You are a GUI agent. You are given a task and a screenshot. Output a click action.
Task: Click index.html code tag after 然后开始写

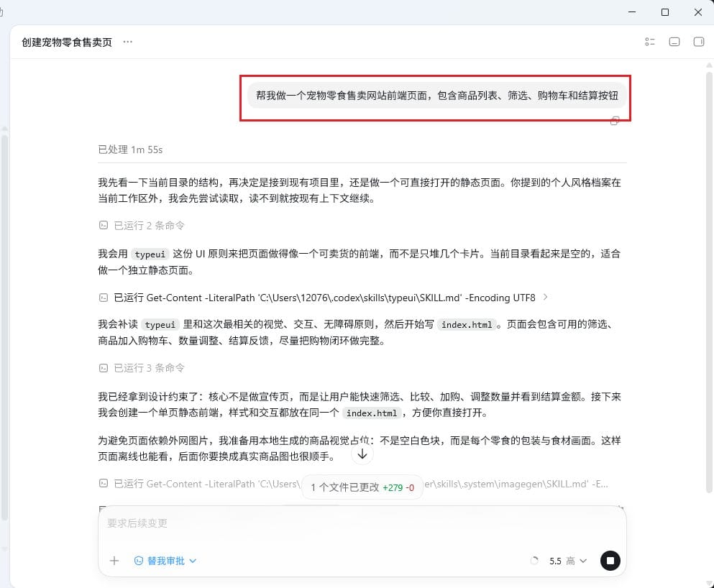pos(466,324)
